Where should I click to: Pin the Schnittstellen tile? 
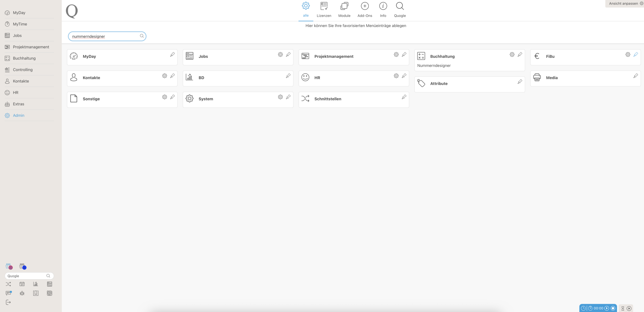404,97
